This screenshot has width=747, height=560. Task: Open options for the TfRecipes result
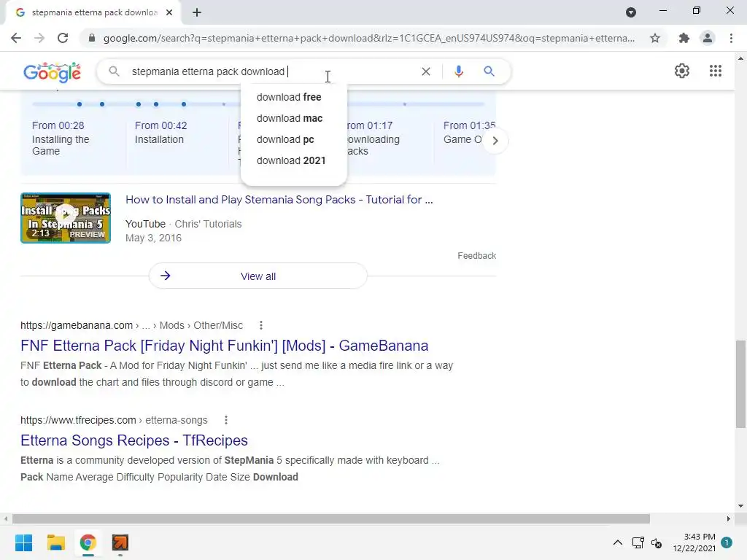(x=226, y=420)
